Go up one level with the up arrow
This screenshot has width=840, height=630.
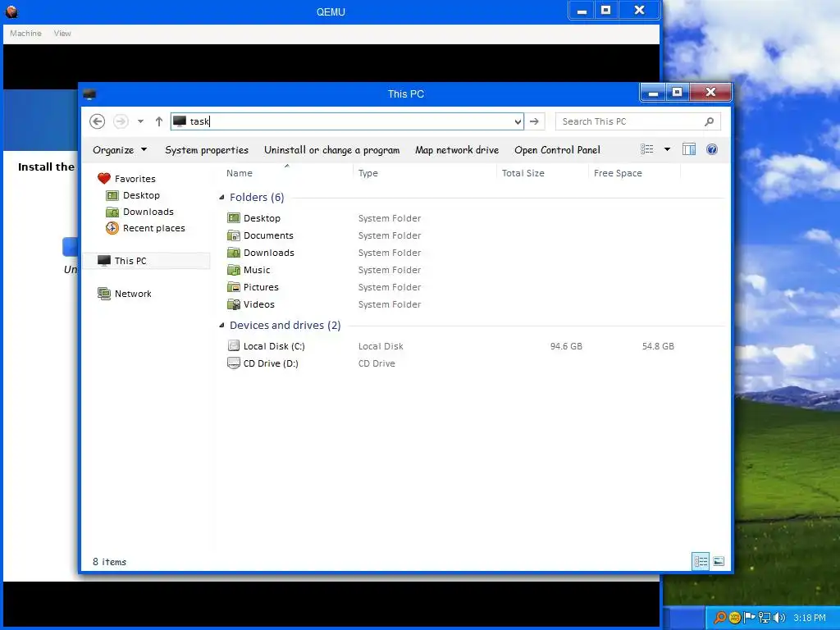158,121
